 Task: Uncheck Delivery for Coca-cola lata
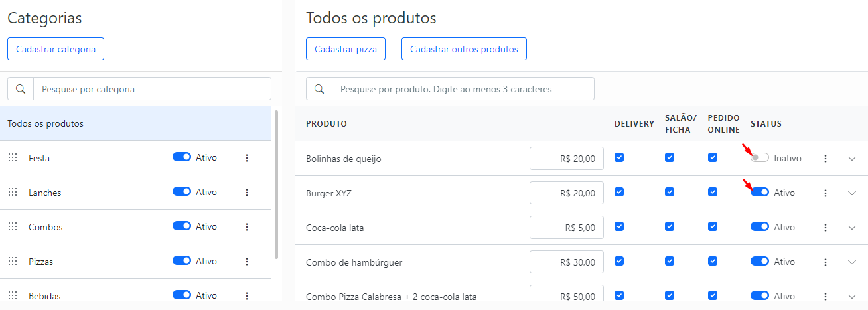[x=619, y=226]
